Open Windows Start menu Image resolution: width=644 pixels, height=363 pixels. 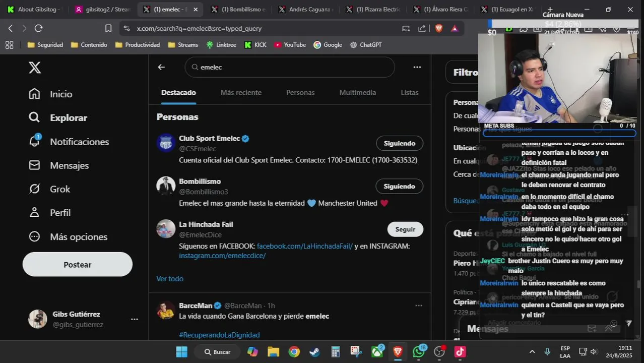pyautogui.click(x=181, y=352)
